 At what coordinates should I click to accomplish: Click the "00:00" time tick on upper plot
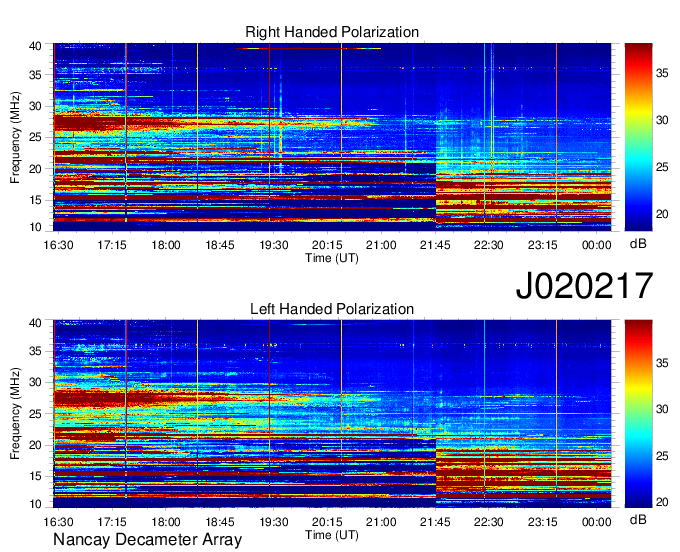tap(597, 245)
